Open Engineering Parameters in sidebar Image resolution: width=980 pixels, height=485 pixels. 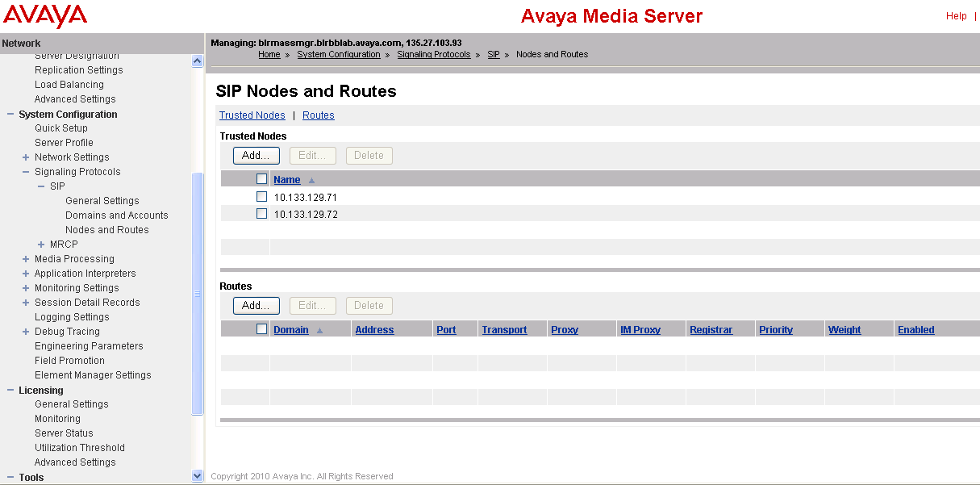tap(89, 346)
